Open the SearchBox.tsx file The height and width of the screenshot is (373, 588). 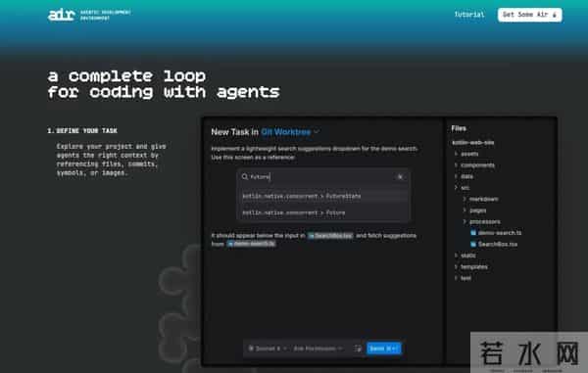494,244
